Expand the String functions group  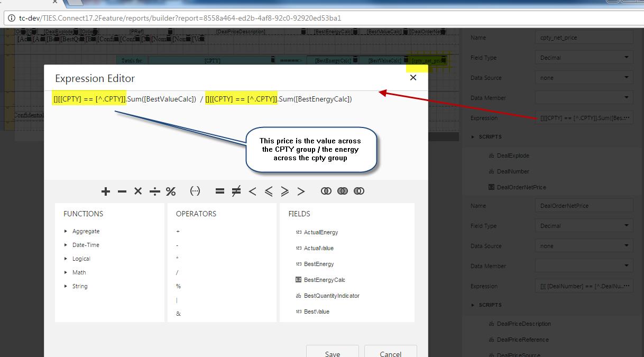80,287
